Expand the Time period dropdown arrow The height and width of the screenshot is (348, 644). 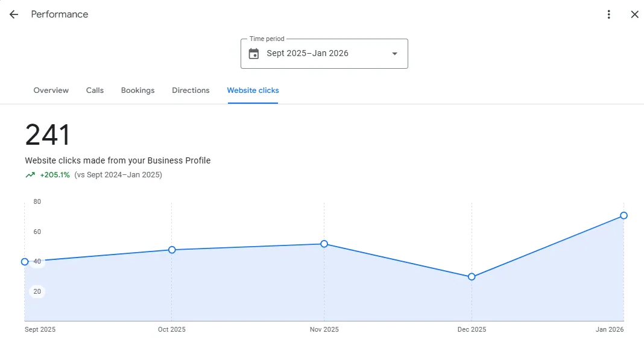pos(395,54)
